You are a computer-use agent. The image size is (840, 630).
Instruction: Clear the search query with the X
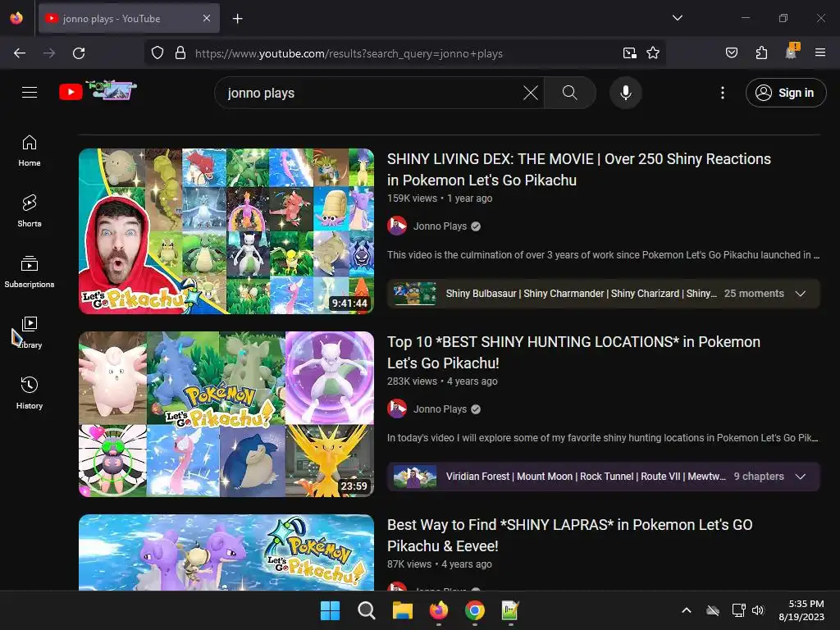click(531, 93)
